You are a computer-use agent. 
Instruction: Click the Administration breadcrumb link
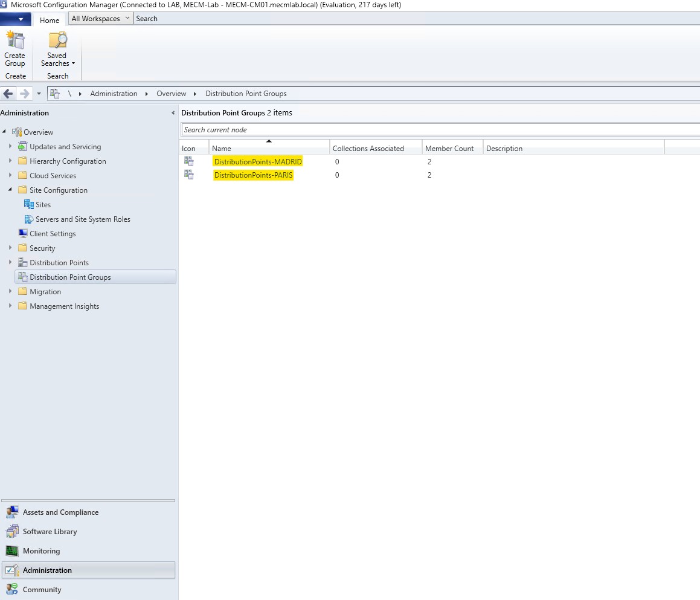pyautogui.click(x=114, y=94)
